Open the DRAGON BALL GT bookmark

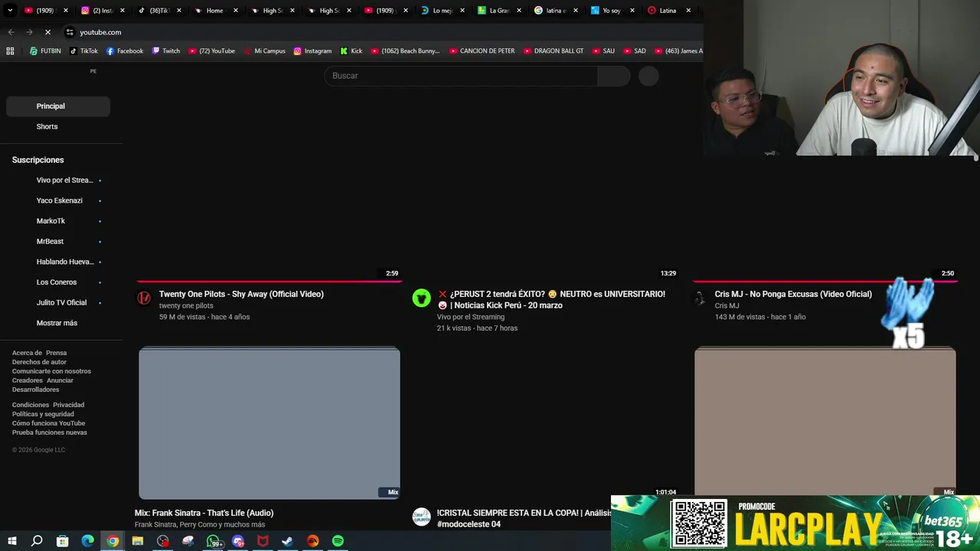click(553, 51)
